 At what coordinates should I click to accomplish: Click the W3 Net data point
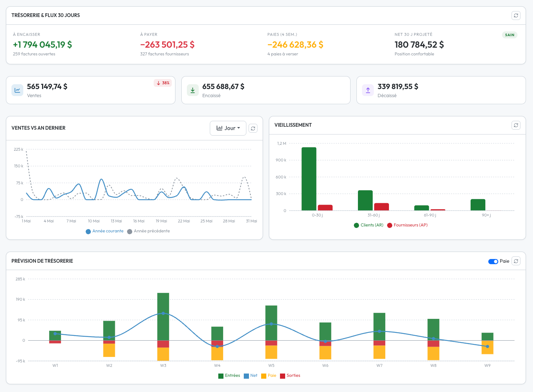click(163, 313)
